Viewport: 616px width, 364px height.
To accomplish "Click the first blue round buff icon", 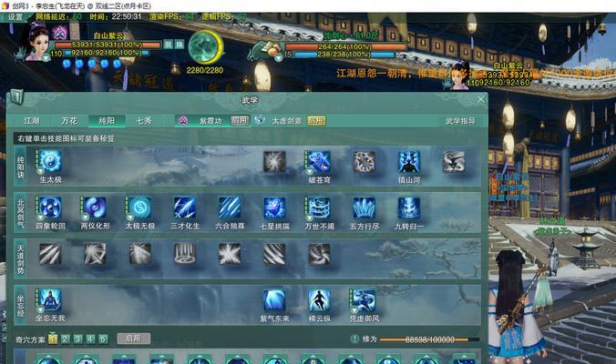I will (67, 63).
